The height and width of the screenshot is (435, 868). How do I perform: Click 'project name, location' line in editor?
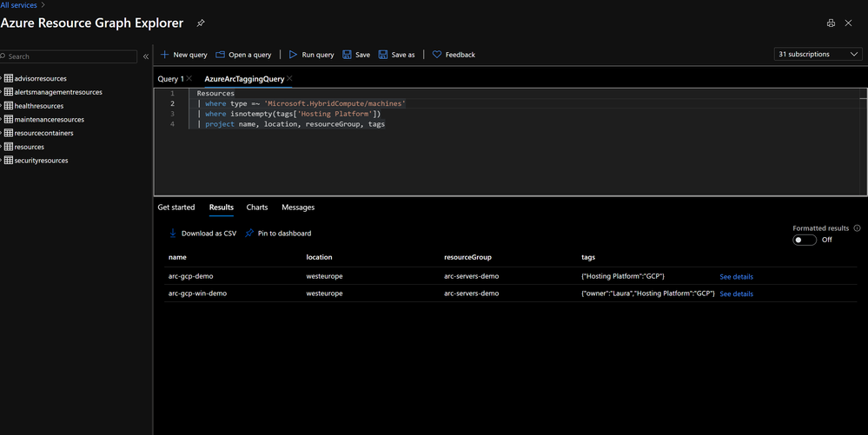point(291,124)
